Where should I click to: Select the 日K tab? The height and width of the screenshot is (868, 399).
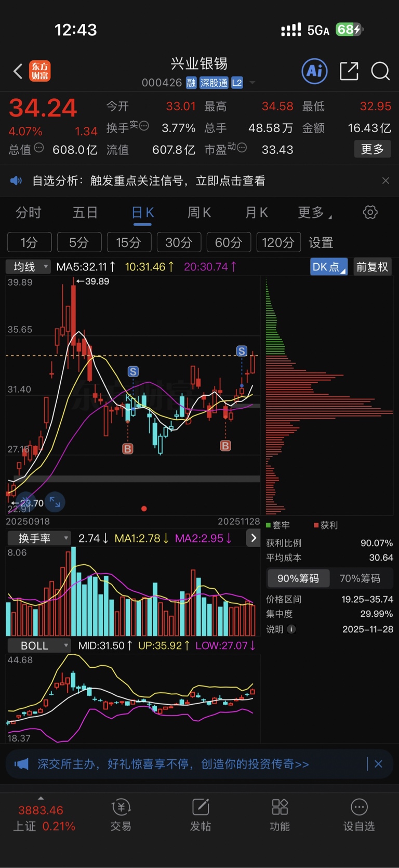point(142,212)
